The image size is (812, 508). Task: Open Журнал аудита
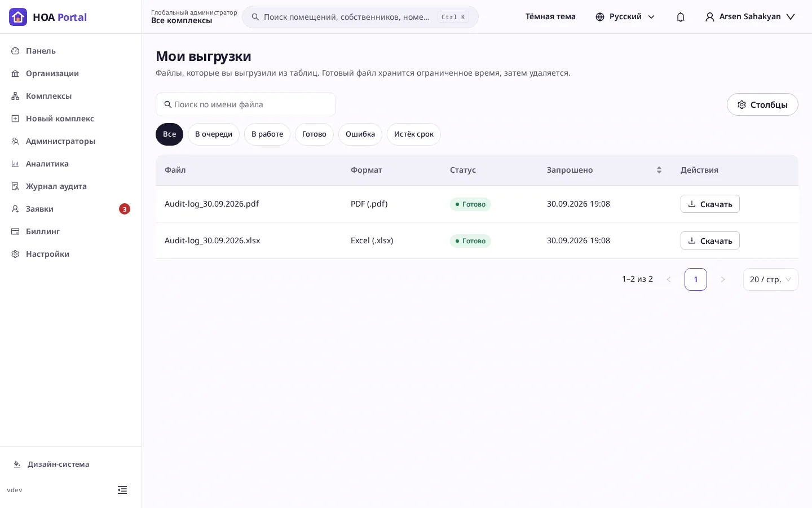70,186
